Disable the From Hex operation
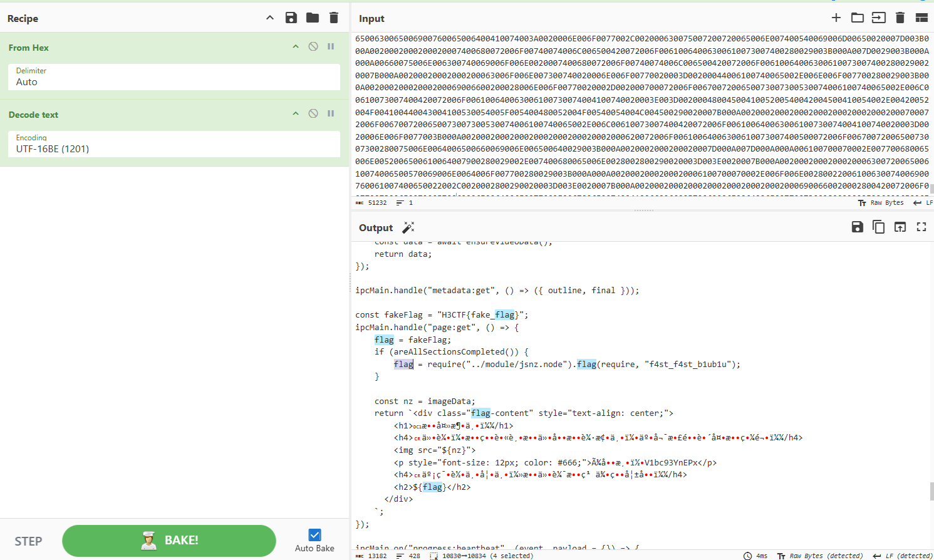Viewport: 934px width, 560px height. click(313, 47)
